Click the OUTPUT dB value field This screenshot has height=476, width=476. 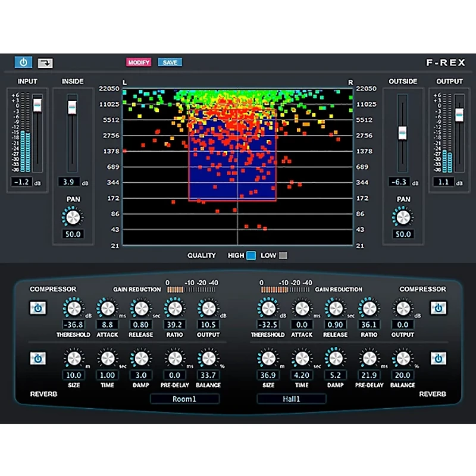click(444, 181)
